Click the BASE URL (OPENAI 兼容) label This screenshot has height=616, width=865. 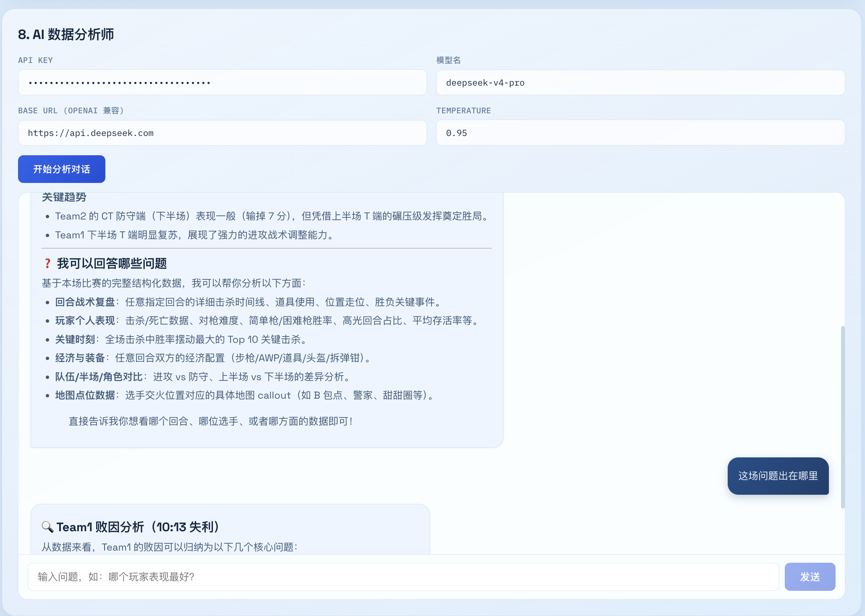[71, 111]
